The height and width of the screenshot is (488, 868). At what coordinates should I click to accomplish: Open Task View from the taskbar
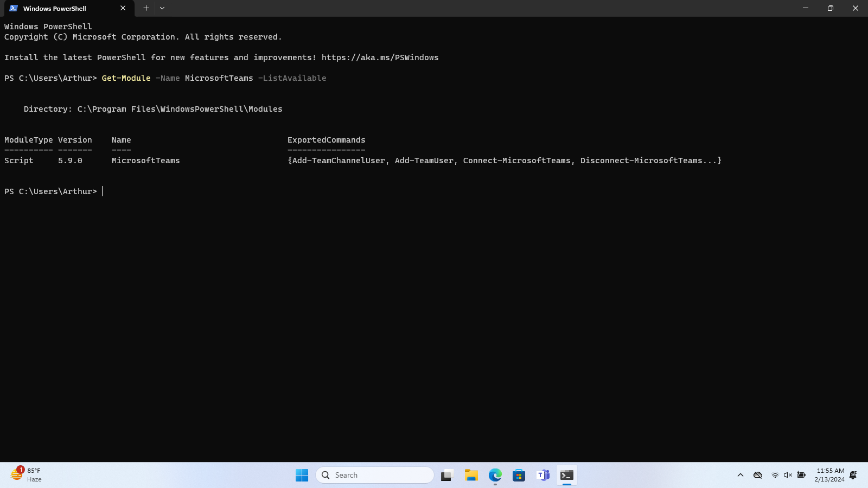point(446,475)
